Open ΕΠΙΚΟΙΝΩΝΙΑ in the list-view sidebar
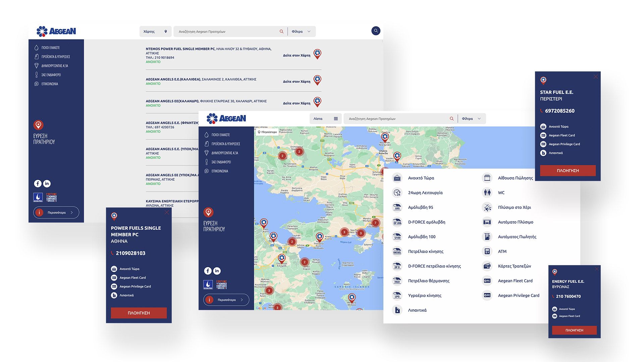The height and width of the screenshot is (362, 644). (46, 84)
